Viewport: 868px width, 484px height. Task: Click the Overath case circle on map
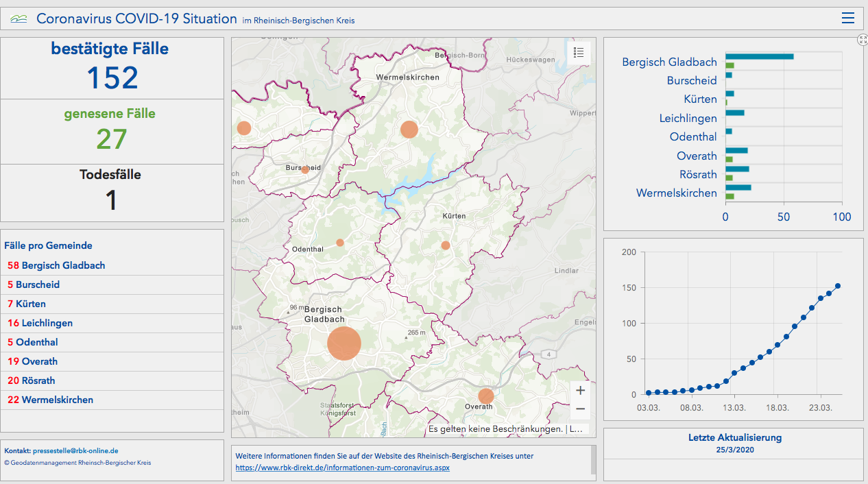[486, 396]
